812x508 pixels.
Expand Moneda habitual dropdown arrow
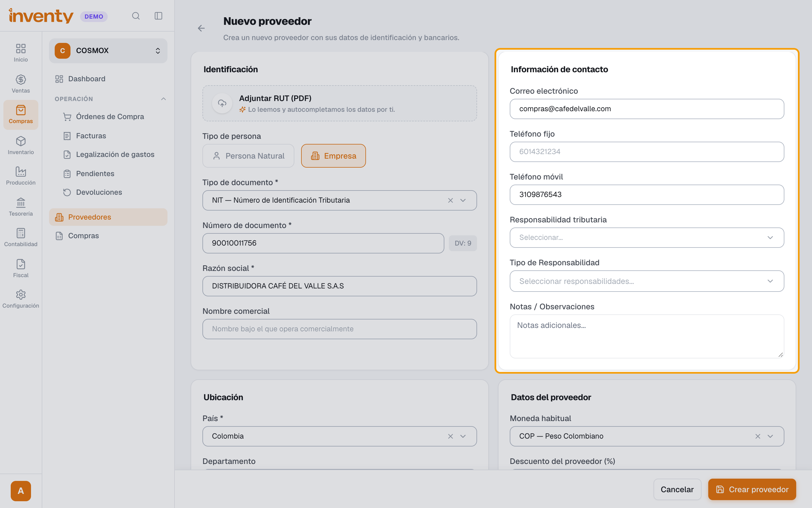pos(770,436)
